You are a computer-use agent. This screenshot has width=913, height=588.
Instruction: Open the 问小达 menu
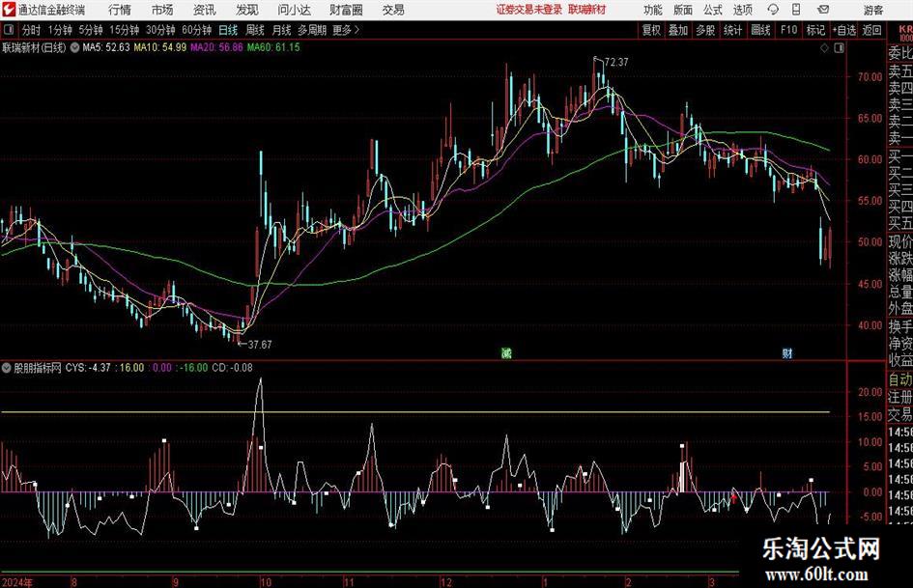[294, 10]
